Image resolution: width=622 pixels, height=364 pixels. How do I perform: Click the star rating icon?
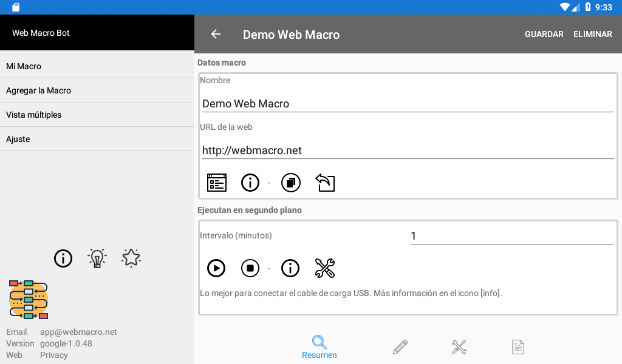pos(131,258)
